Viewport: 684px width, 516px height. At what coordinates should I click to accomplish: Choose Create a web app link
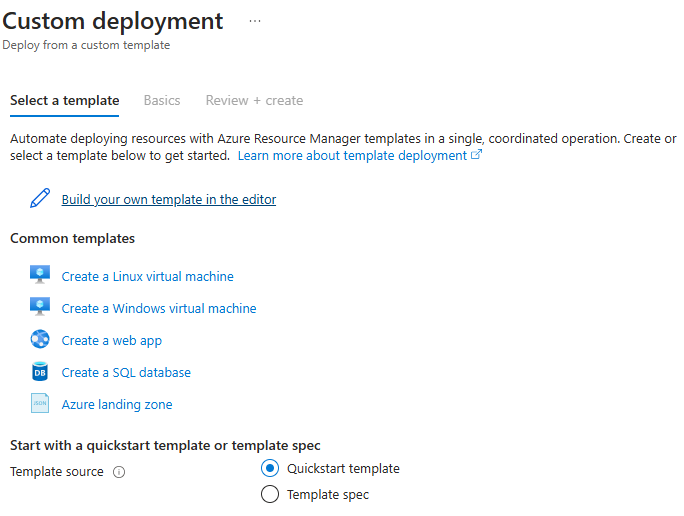[x=112, y=341]
